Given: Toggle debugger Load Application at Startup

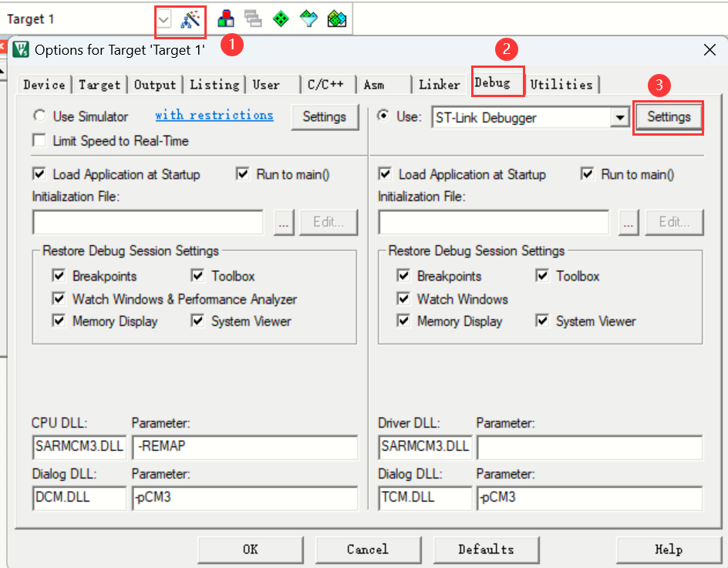Looking at the screenshot, I should pyautogui.click(x=385, y=174).
